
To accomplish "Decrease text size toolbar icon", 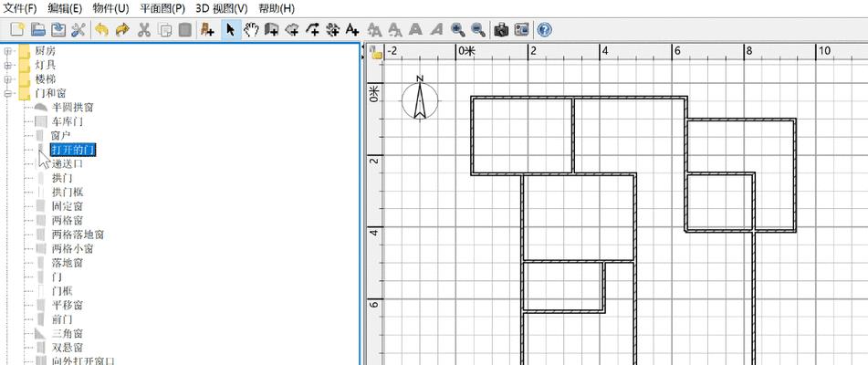I will [395, 30].
